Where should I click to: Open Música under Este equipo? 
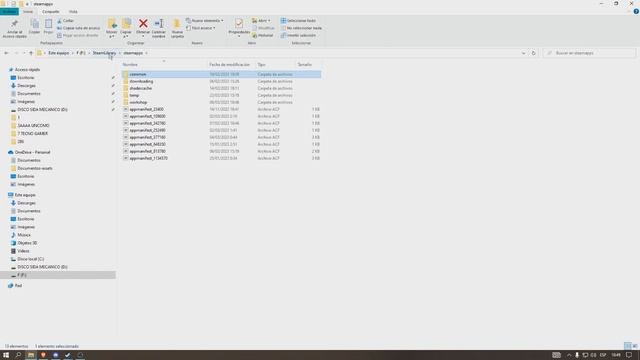click(24, 235)
